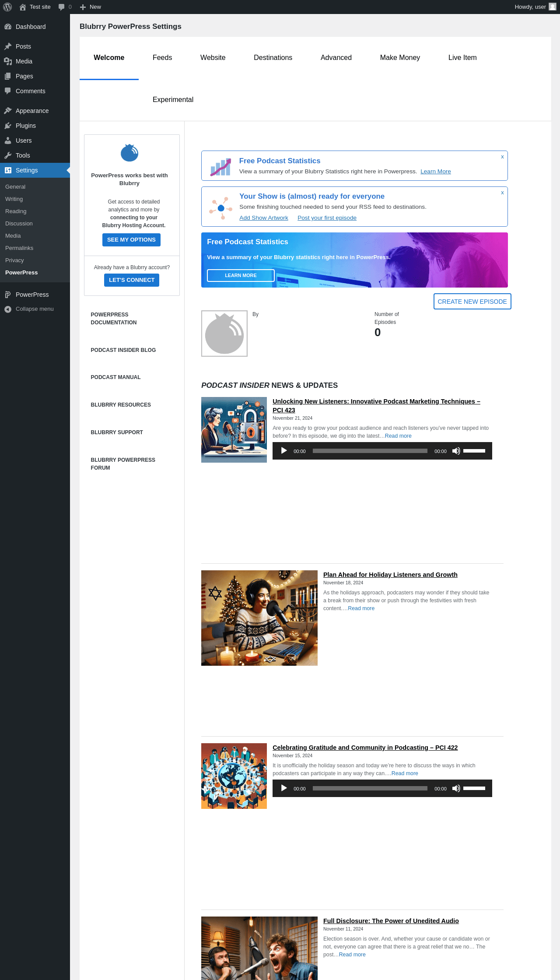The width and height of the screenshot is (560, 980).
Task: Click the Users sidebar icon
Action: [8, 141]
